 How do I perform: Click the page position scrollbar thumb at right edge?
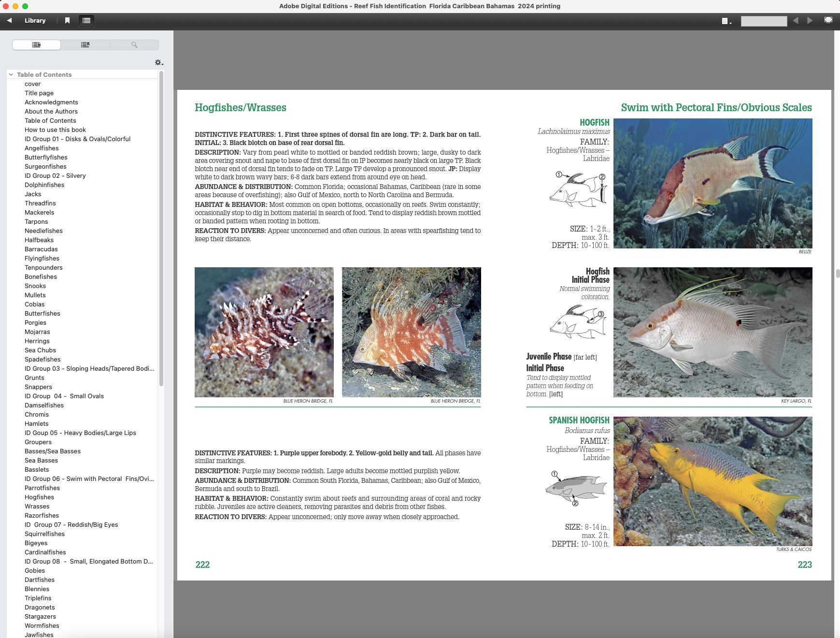coord(838,274)
